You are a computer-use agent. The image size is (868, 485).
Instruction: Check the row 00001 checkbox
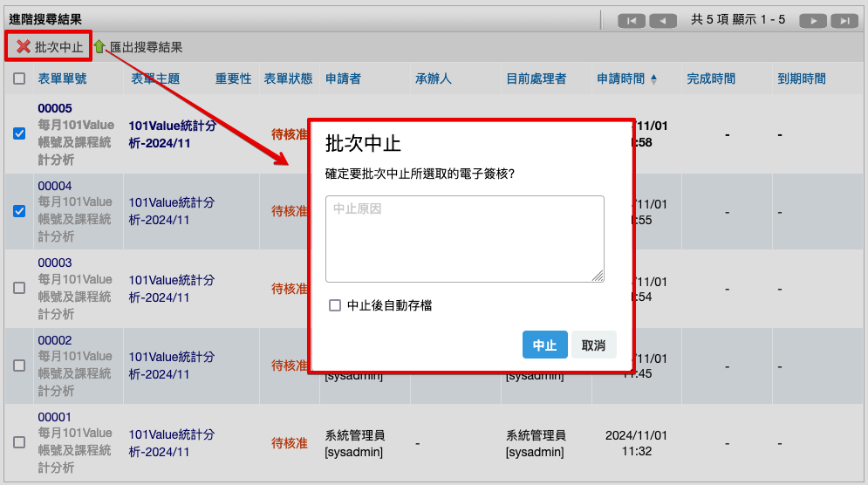tap(19, 442)
